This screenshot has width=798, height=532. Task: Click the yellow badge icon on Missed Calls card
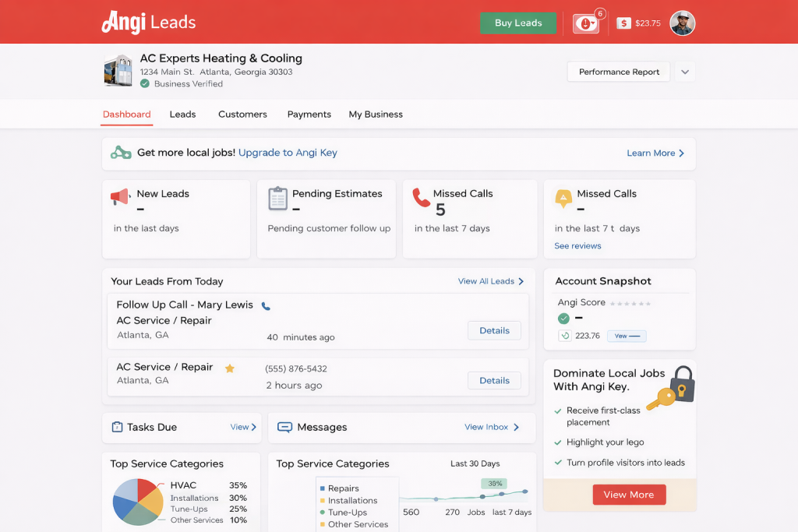click(563, 199)
